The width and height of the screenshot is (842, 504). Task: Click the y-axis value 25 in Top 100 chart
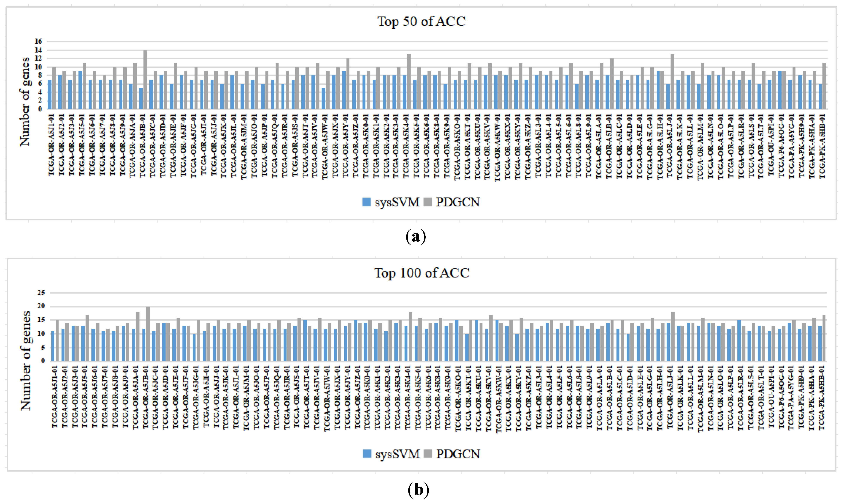(41, 293)
